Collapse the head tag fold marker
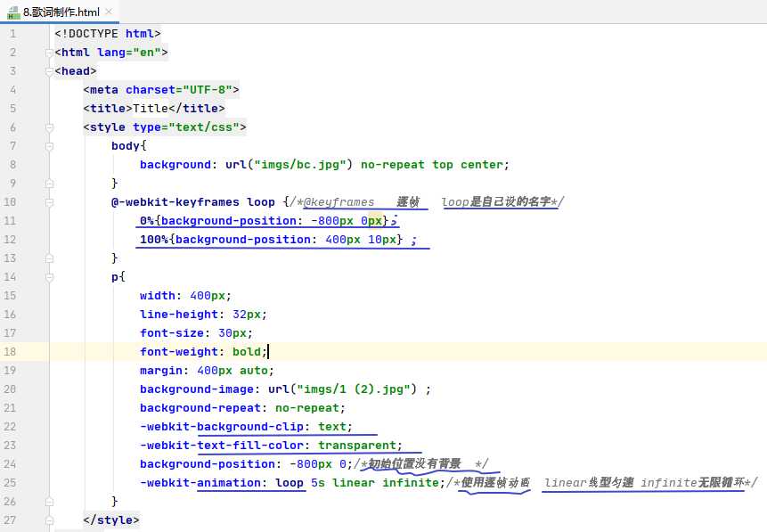Viewport: 767px width, 532px height. pyautogui.click(x=51, y=71)
